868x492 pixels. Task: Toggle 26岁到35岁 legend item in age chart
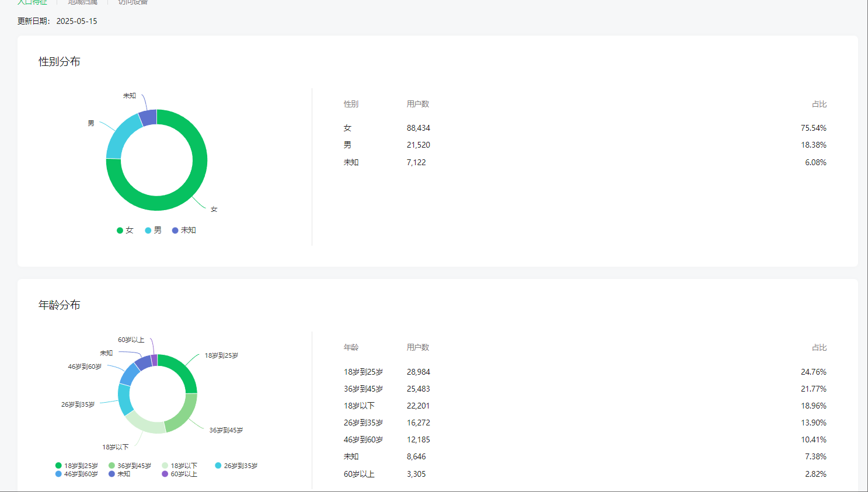point(236,466)
